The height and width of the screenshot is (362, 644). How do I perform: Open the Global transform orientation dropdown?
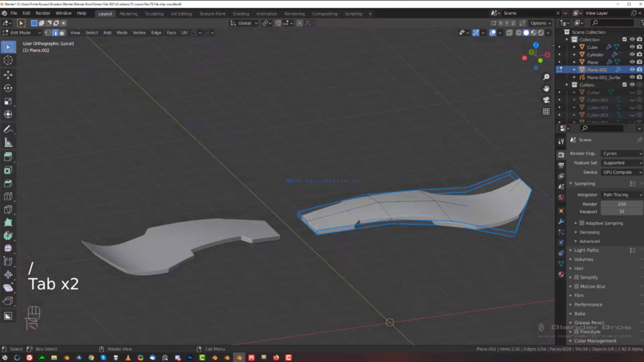(x=244, y=23)
